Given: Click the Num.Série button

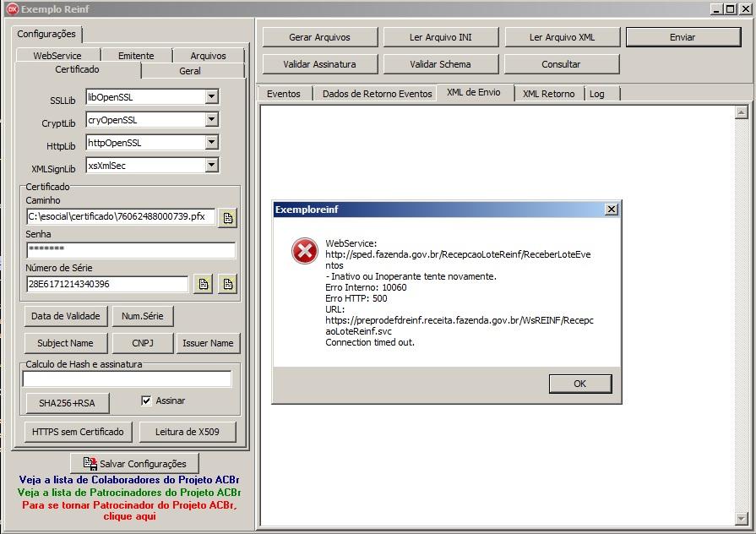Looking at the screenshot, I should [x=142, y=316].
